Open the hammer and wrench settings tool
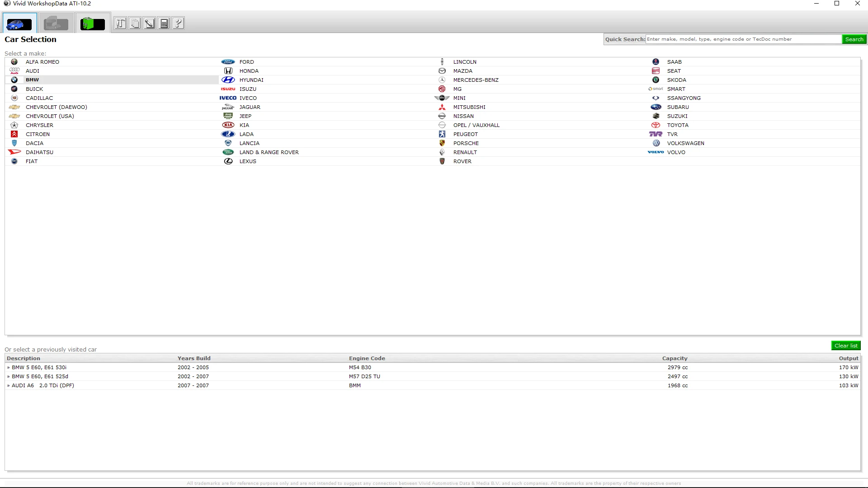The height and width of the screenshot is (488, 868). [x=120, y=23]
